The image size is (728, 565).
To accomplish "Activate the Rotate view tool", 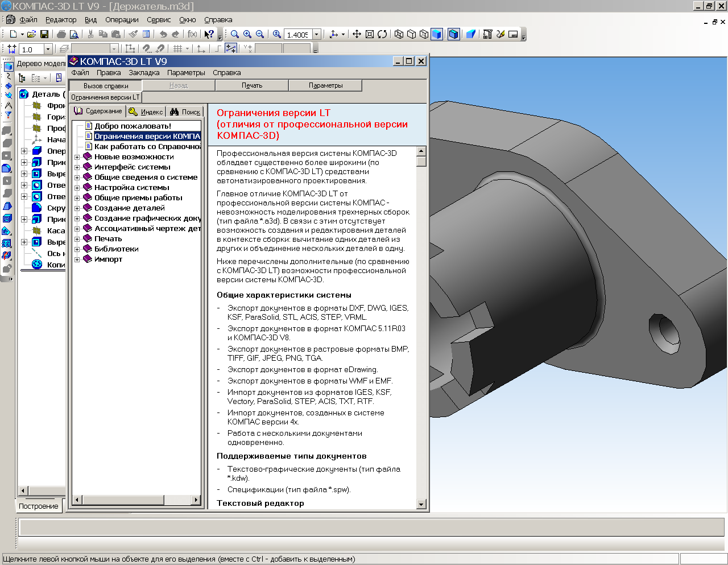I will click(x=382, y=34).
